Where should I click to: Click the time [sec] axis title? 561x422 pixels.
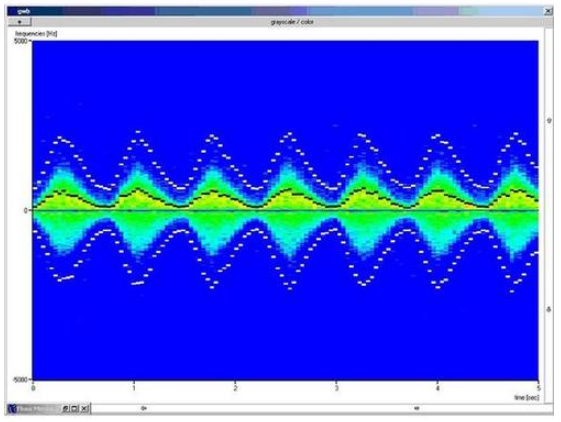[526, 398]
